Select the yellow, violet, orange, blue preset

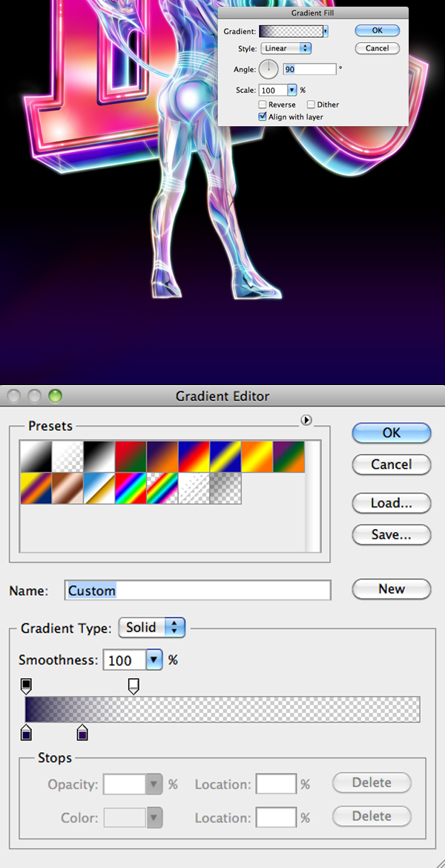36,488
